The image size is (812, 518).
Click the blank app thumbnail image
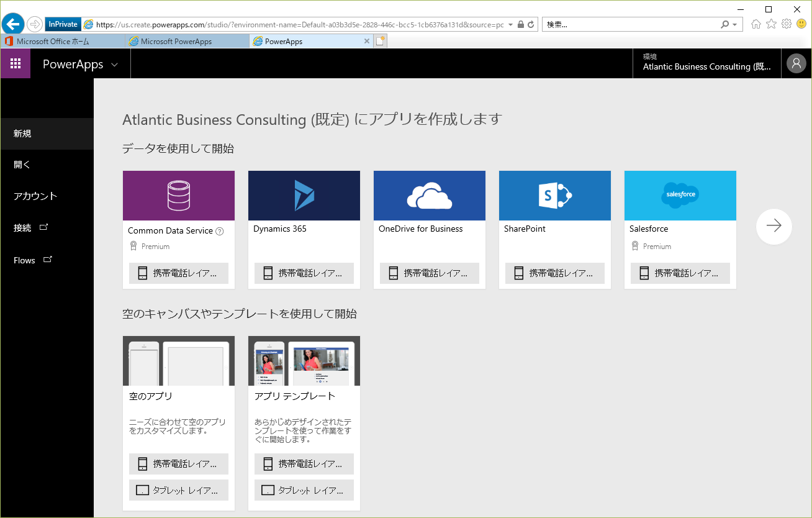click(x=179, y=361)
